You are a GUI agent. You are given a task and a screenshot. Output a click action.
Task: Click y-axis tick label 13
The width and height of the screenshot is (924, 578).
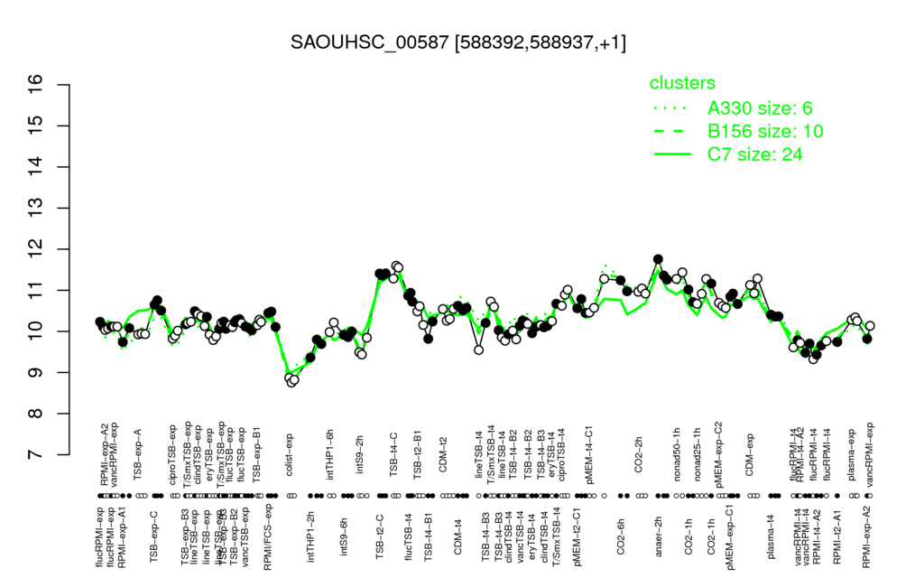pos(36,209)
